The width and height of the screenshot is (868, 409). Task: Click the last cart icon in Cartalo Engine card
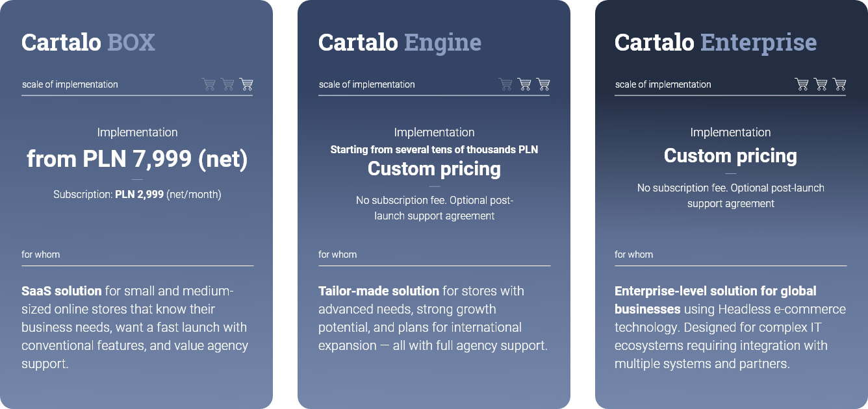point(543,84)
